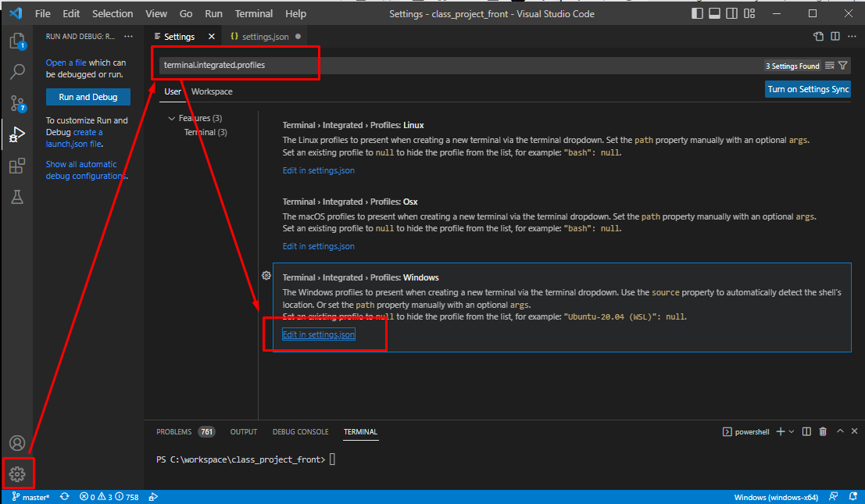
Task: Kill the terminal with trash icon
Action: (823, 432)
